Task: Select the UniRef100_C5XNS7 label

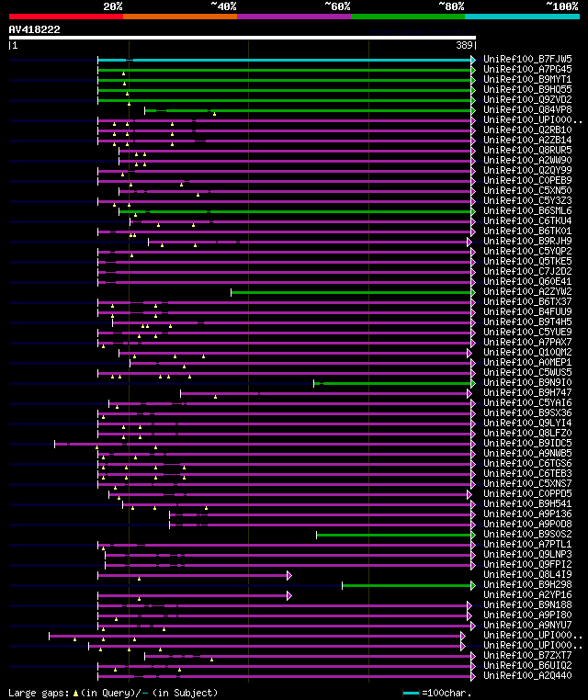Action: 527,483
